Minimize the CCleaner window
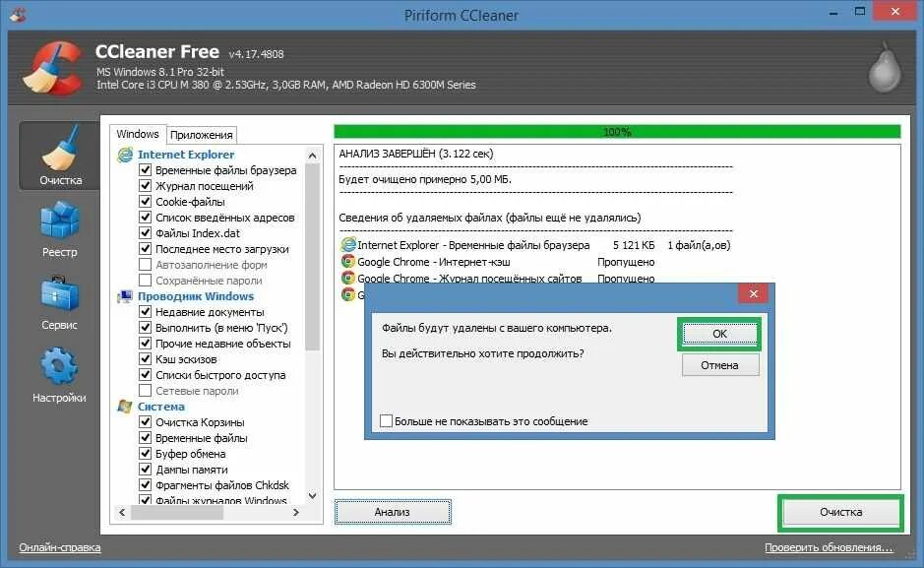The height and width of the screenshot is (568, 924). (x=833, y=13)
